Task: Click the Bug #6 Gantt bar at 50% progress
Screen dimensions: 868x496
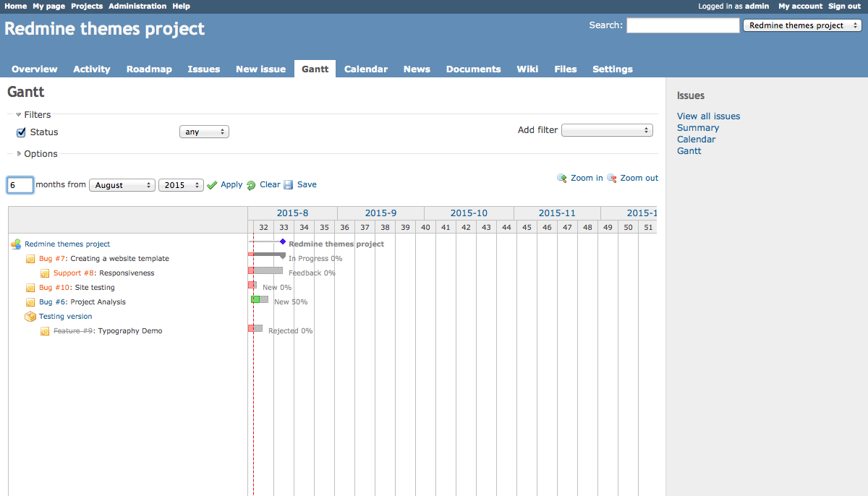Action: 260,299
